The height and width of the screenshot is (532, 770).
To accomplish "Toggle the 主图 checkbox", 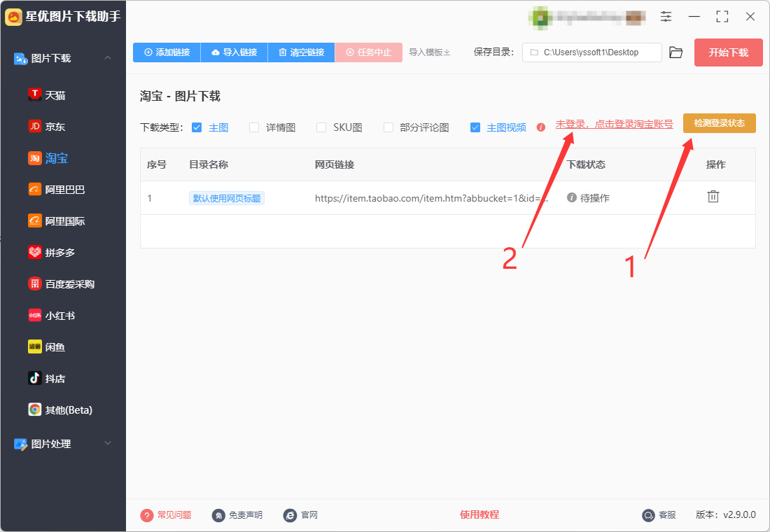I will (197, 127).
